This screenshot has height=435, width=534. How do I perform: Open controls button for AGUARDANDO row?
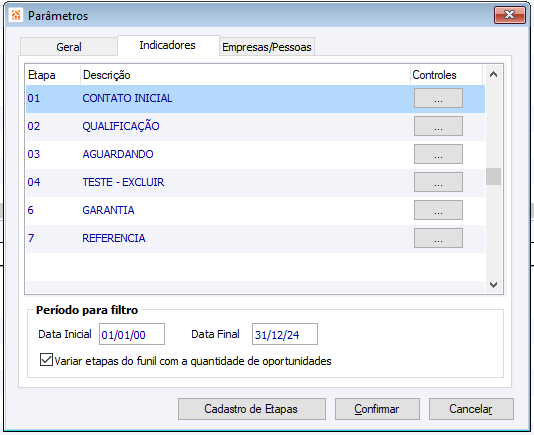click(x=438, y=154)
